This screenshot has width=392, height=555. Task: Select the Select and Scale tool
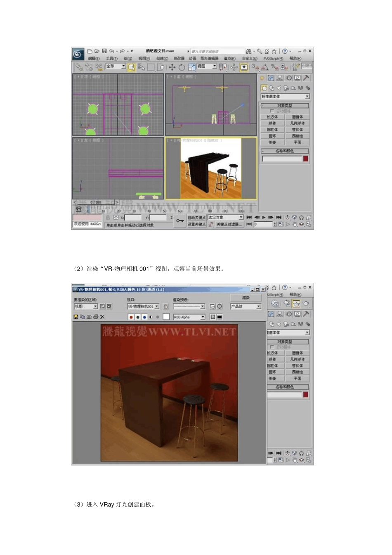[191, 66]
